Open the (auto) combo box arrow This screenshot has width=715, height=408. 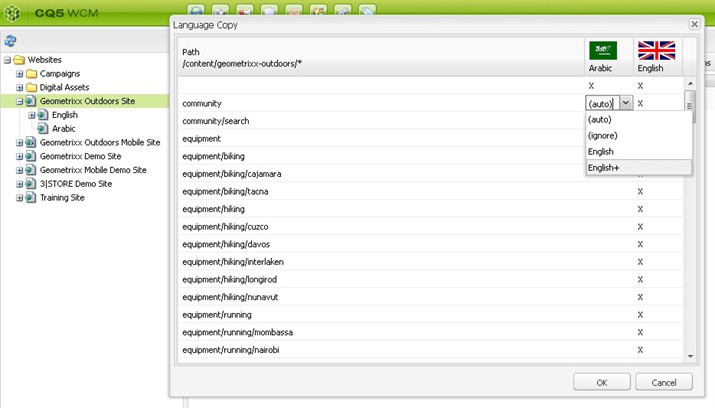[626, 103]
